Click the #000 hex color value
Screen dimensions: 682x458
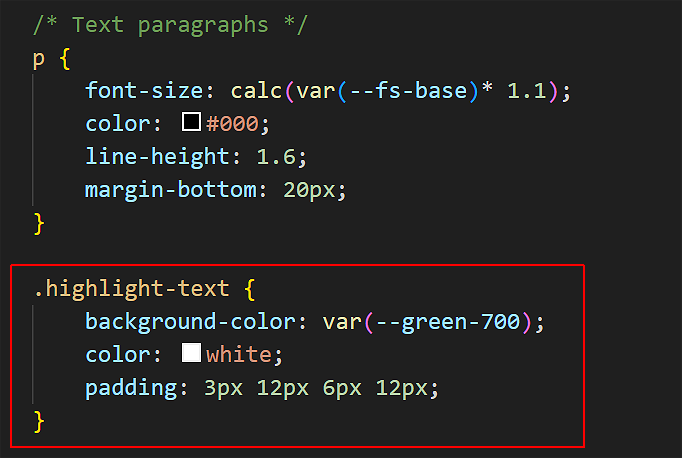pos(232,124)
